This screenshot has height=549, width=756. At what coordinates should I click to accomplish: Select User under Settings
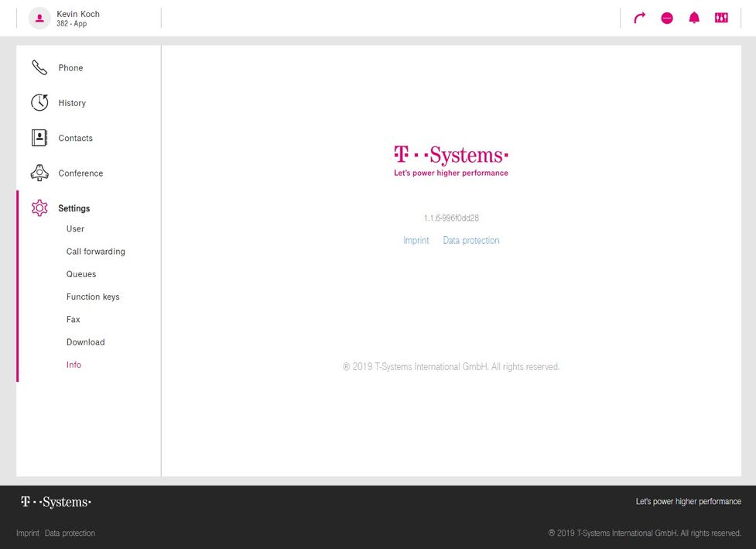point(75,228)
